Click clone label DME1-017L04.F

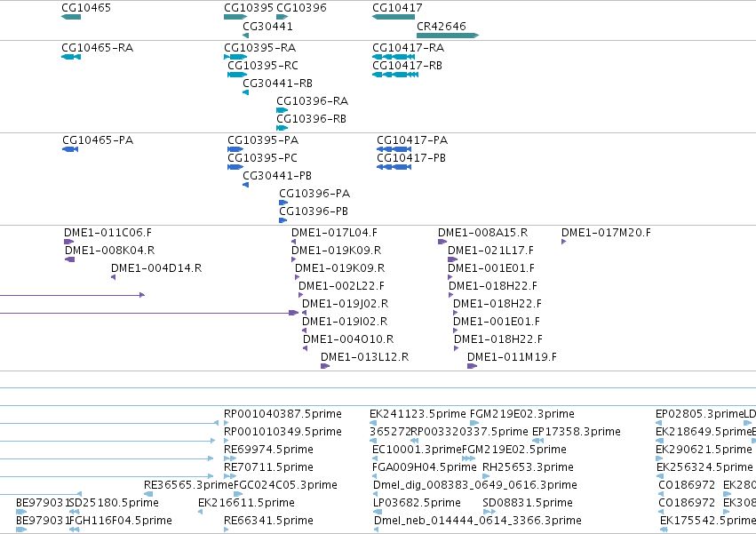335,233
